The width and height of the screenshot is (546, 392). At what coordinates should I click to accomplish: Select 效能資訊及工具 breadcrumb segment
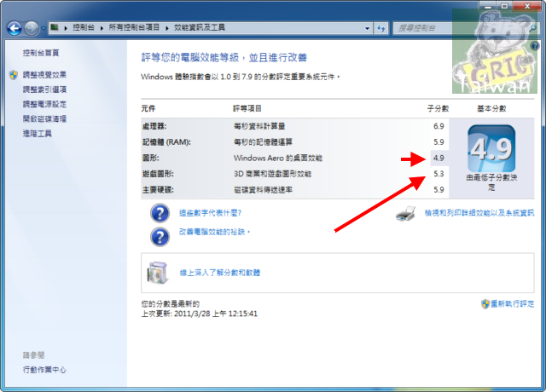[200, 27]
